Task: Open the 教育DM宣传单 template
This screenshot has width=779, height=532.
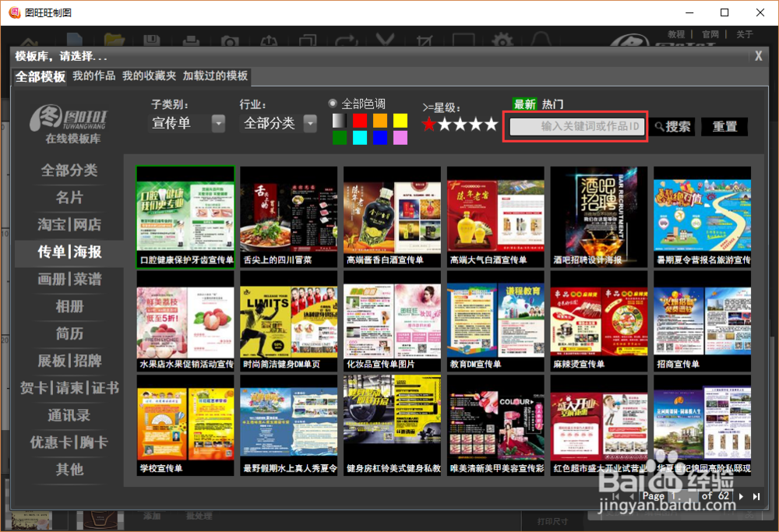Action: click(495, 322)
